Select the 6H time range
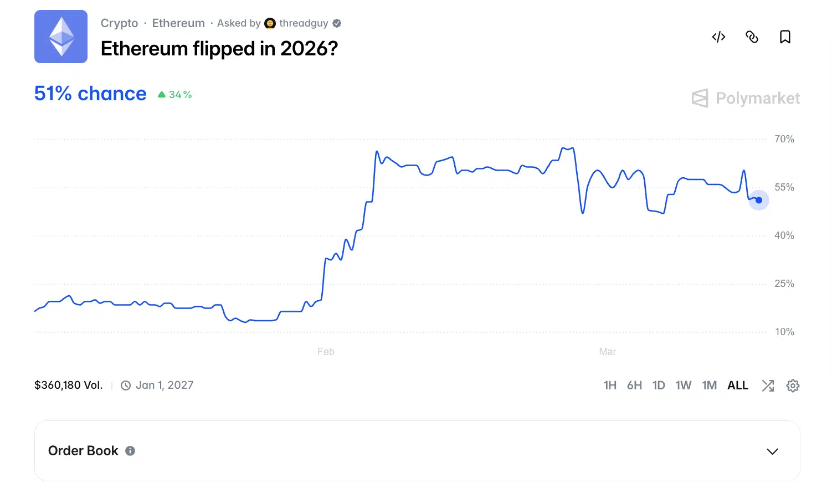Screen dimensions: 832x504 click(x=634, y=385)
